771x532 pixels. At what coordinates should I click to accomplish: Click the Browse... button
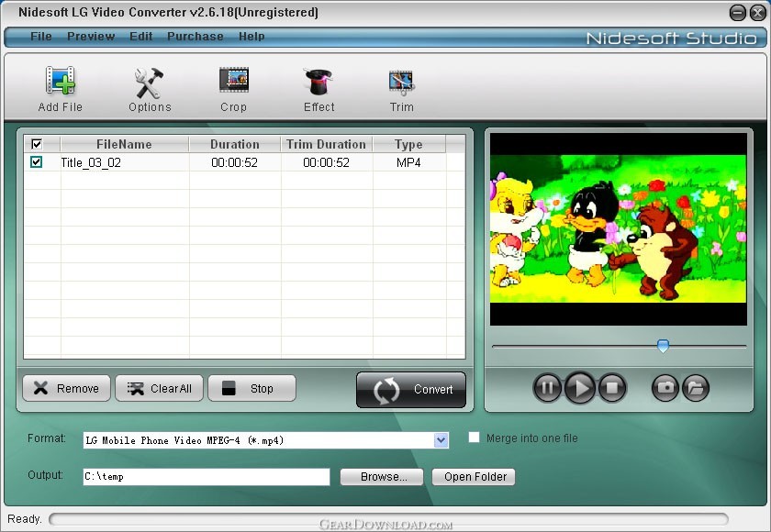pos(382,476)
